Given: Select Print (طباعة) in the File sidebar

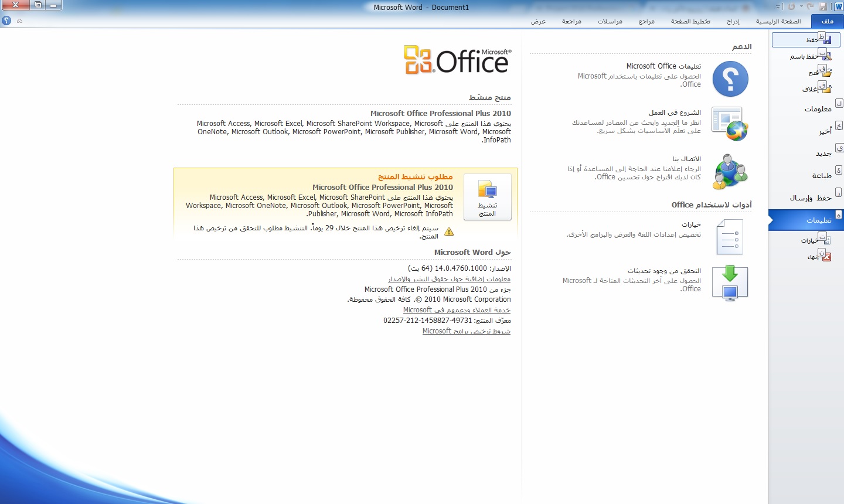Looking at the screenshot, I should click(x=821, y=175).
